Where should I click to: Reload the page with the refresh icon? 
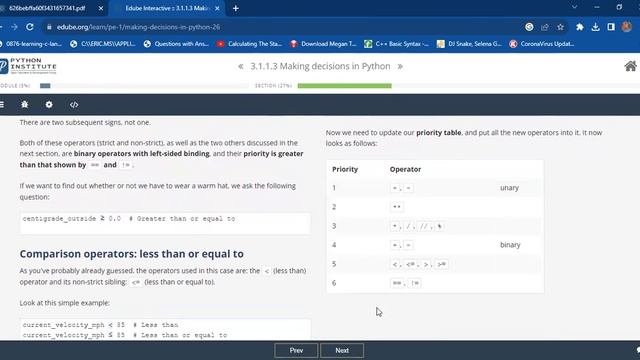click(30, 27)
